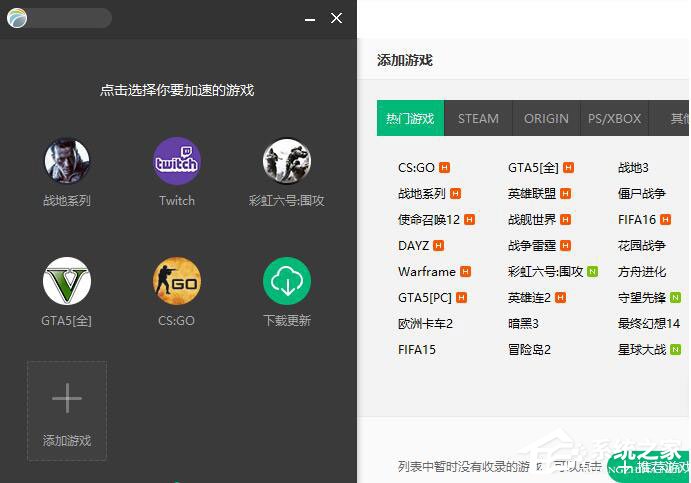Select 彩虹六号:围攻 in the list
691x483 pixels.
click(x=546, y=271)
